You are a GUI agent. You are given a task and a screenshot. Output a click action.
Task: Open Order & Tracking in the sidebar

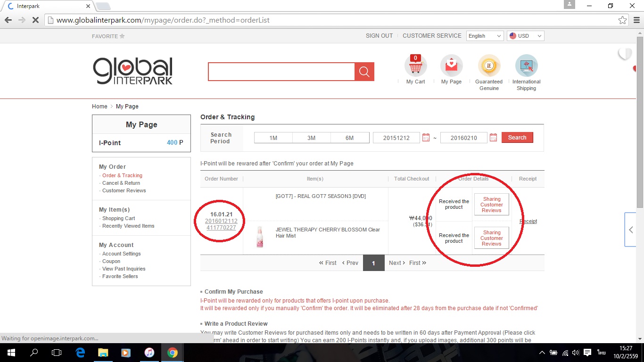click(122, 175)
